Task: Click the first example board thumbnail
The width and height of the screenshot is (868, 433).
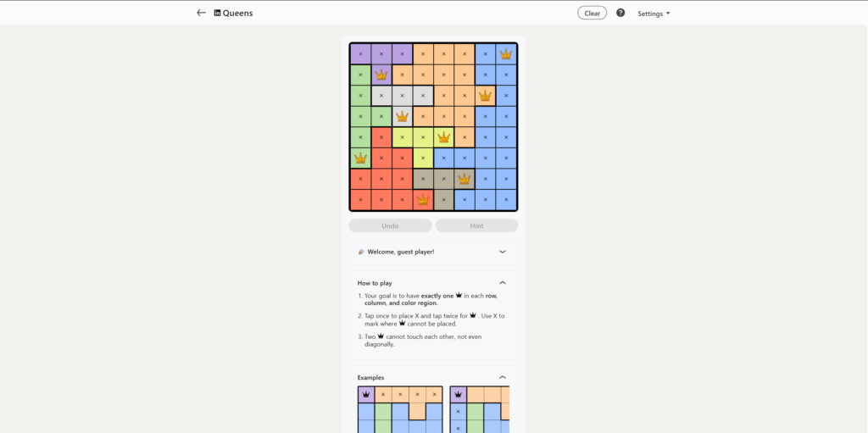Action: pyautogui.click(x=400, y=410)
